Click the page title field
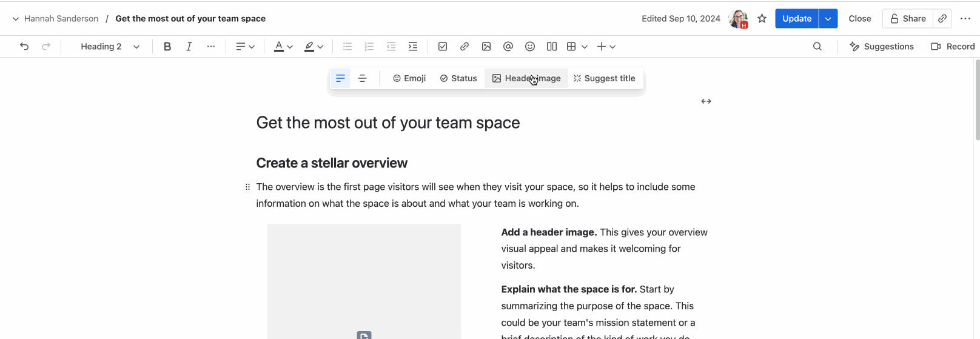The width and height of the screenshot is (980, 339). 388,123
